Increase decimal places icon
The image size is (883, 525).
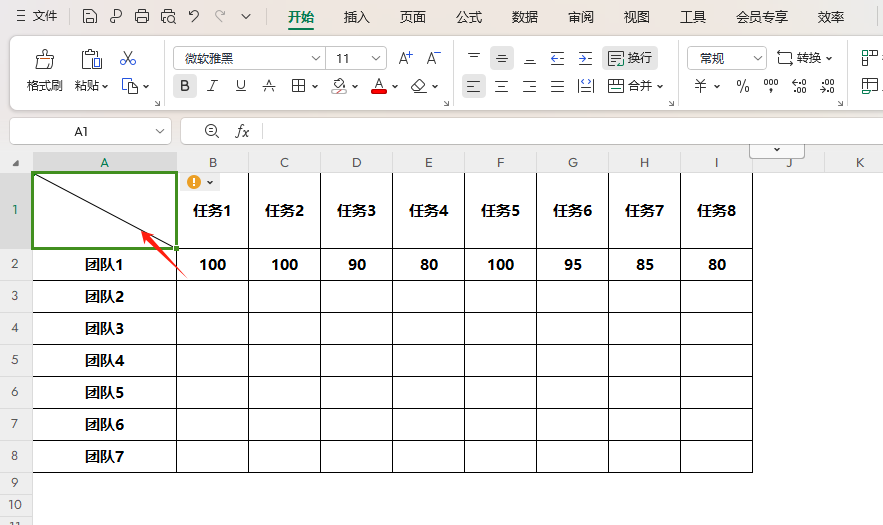coord(799,86)
